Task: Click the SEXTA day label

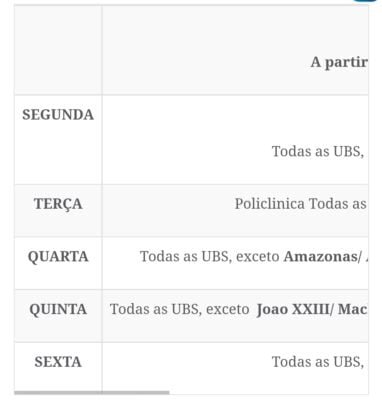Action: (58, 362)
